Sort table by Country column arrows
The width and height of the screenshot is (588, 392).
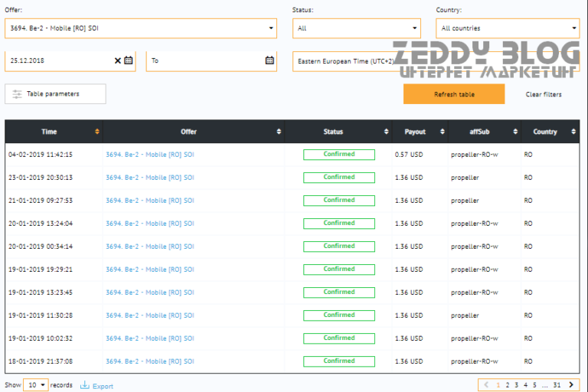coord(573,131)
